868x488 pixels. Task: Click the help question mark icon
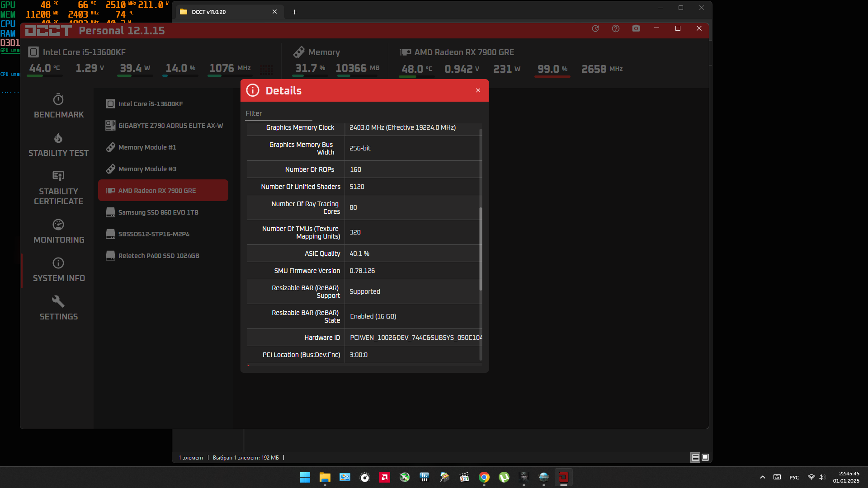(x=616, y=28)
